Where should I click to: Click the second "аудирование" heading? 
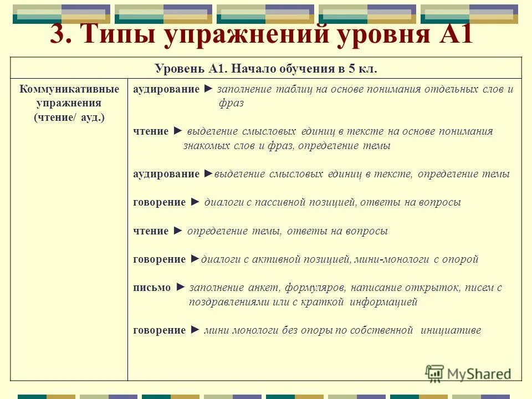pyautogui.click(x=166, y=173)
